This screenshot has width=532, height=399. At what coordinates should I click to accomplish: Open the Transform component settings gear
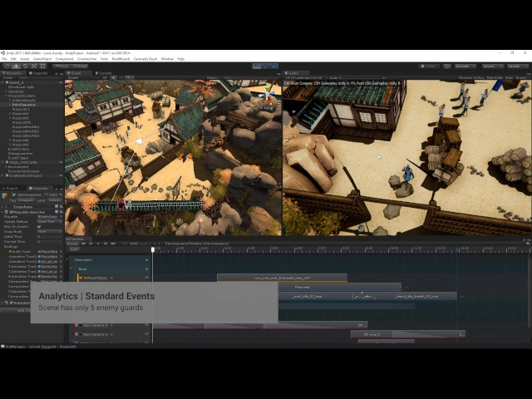tap(61, 207)
